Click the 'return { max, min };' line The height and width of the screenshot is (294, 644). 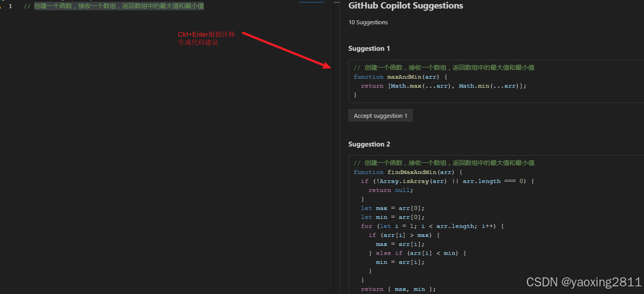(398, 289)
